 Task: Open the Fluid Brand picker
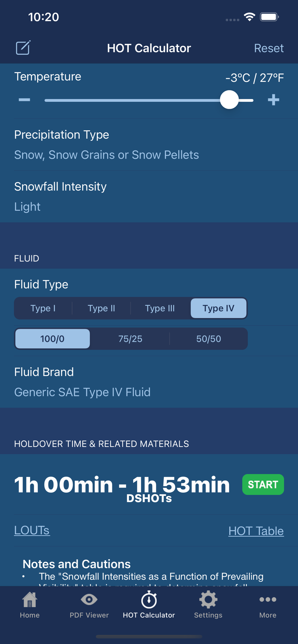[149, 382]
